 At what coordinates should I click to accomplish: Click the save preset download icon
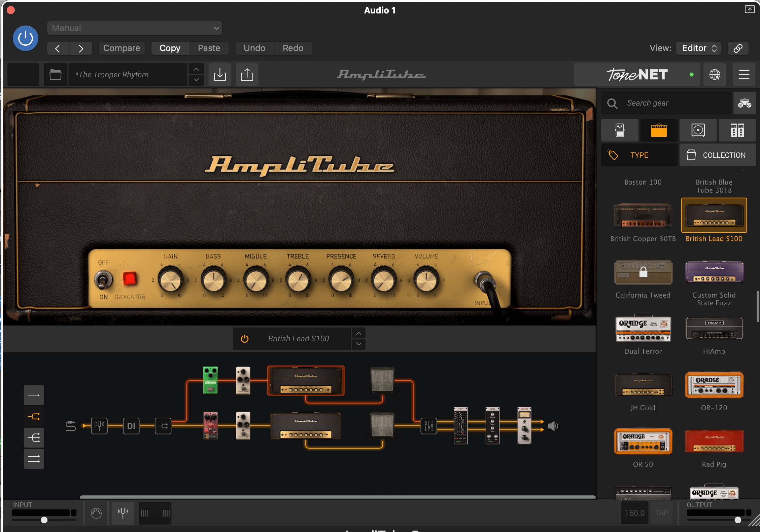pyautogui.click(x=220, y=75)
